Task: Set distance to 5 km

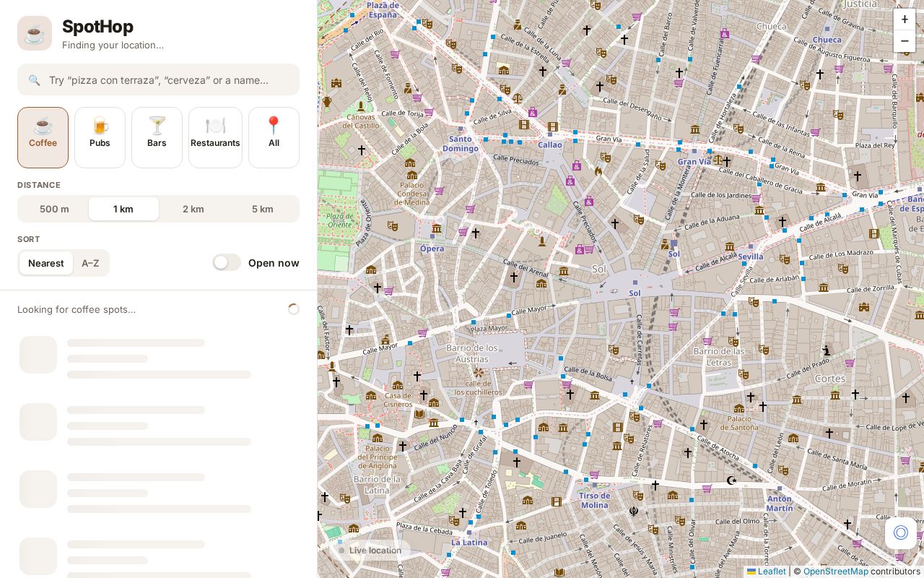Action: click(263, 209)
